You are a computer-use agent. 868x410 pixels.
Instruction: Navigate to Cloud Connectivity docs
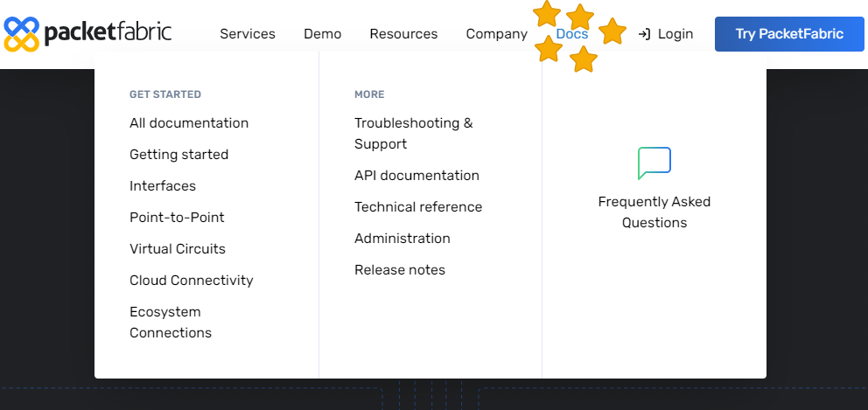[192, 281]
